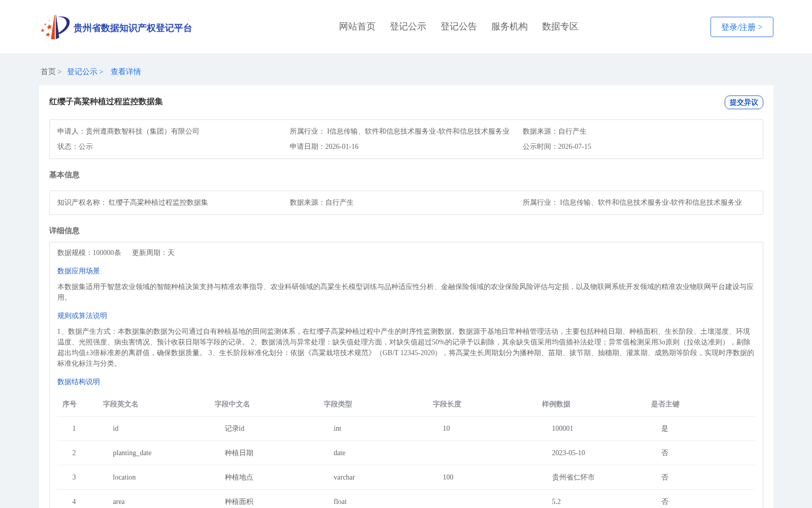The width and height of the screenshot is (812, 508).
Task: Open the 登记公示 navigation item
Action: tap(408, 26)
